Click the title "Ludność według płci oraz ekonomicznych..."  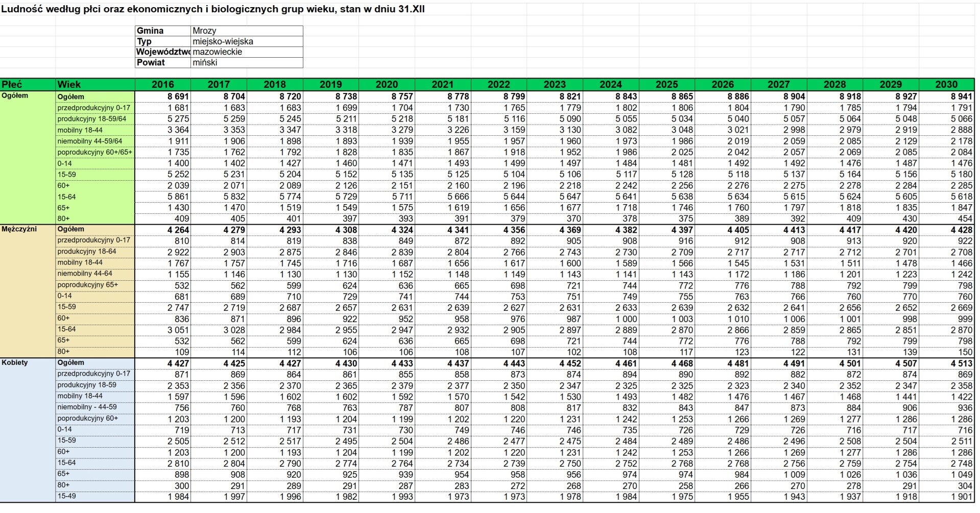[212, 9]
